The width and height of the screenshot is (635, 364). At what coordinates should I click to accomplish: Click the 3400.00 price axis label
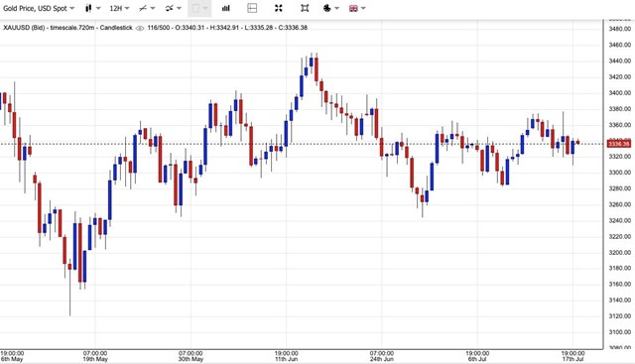point(619,92)
